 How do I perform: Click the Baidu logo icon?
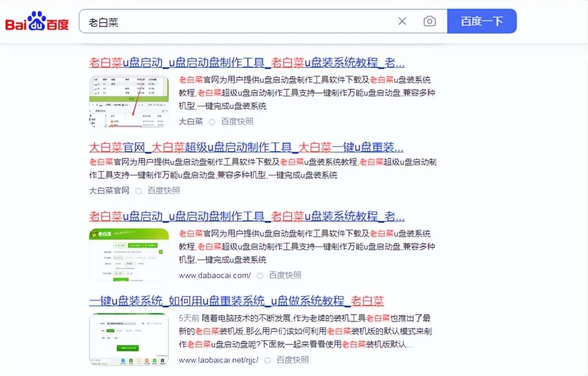click(37, 21)
